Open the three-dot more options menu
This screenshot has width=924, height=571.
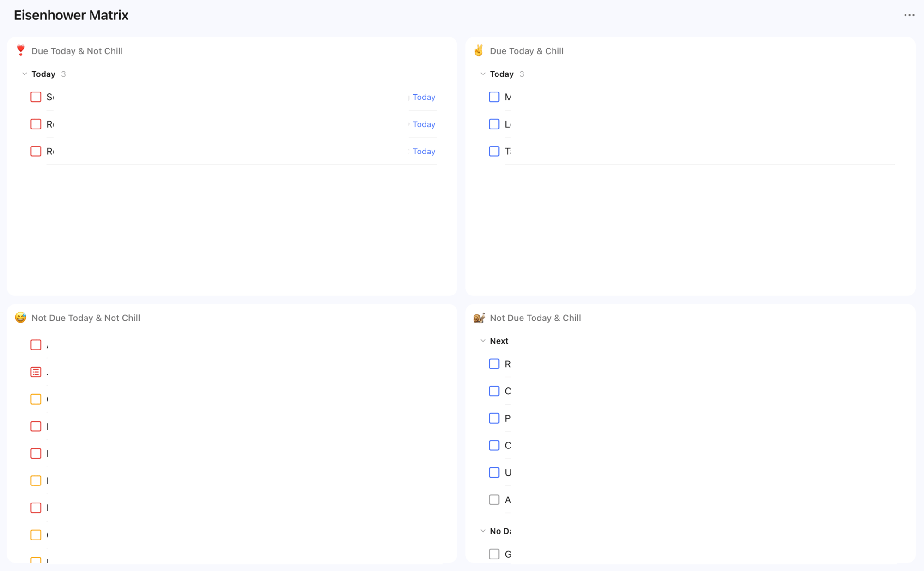point(909,15)
